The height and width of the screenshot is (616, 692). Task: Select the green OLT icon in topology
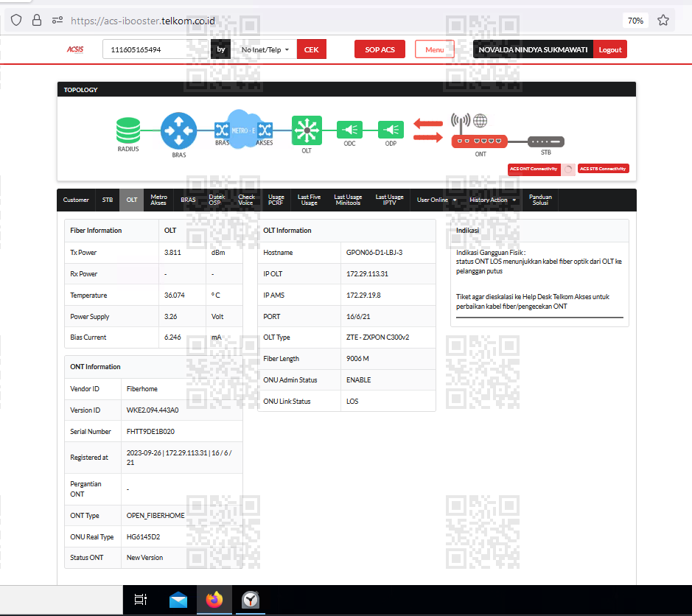pos(307,130)
